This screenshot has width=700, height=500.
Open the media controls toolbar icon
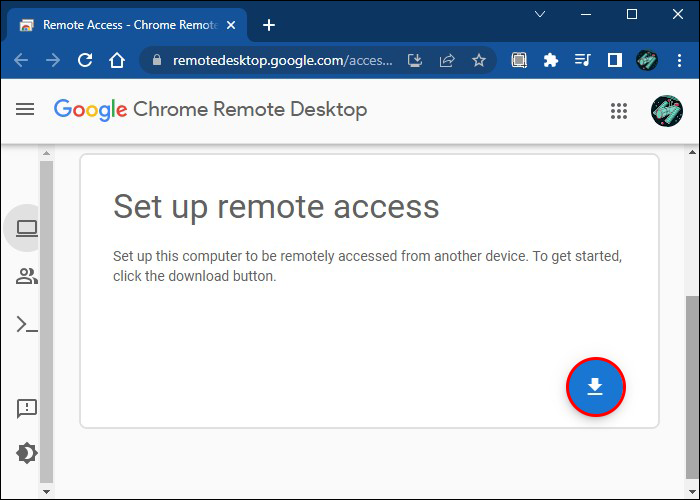(582, 60)
